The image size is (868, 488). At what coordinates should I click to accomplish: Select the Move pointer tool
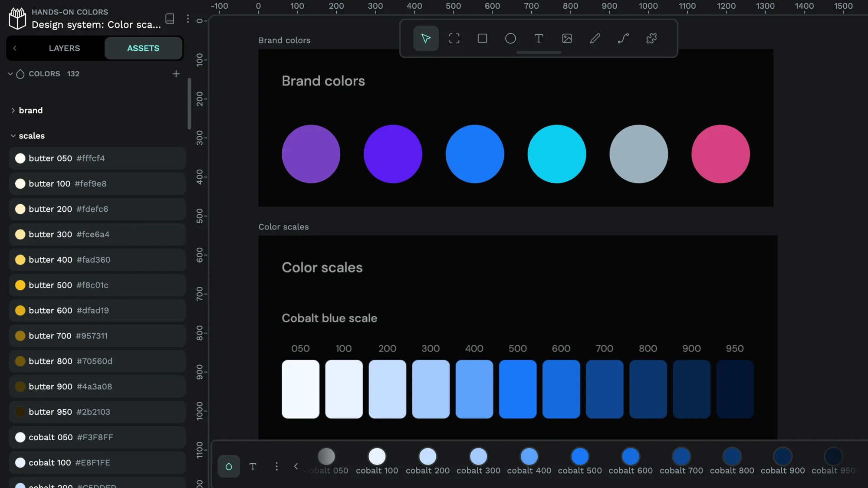[426, 39]
